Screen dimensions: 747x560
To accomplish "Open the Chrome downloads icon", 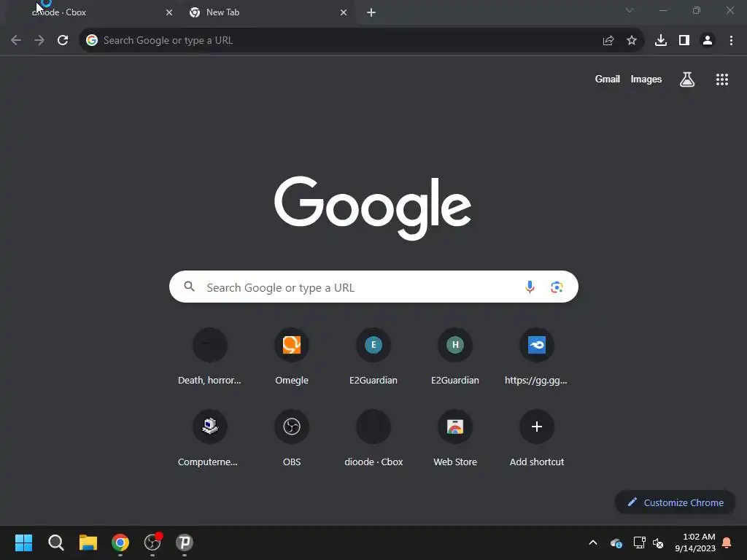I will click(x=661, y=41).
